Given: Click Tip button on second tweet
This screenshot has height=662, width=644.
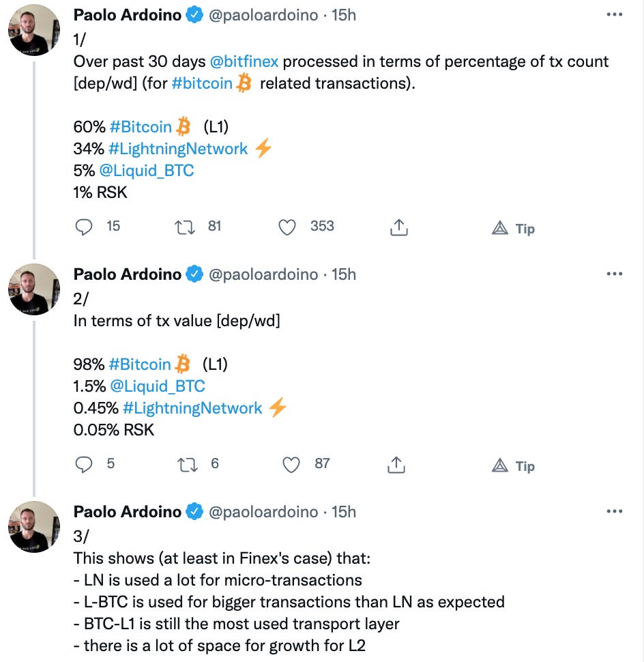Looking at the screenshot, I should pos(514,466).
